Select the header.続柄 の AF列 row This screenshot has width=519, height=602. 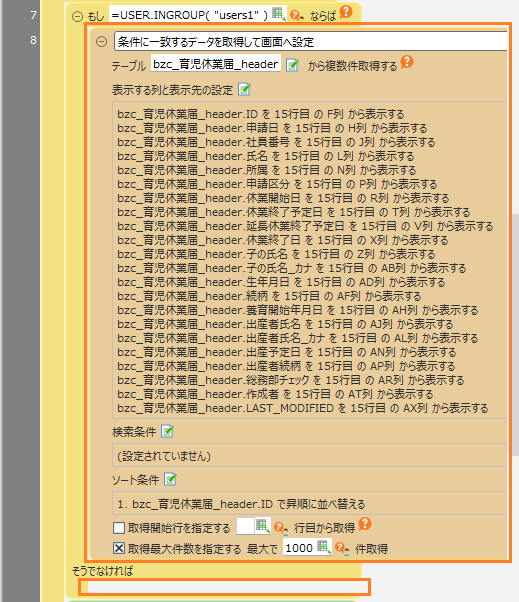click(269, 296)
